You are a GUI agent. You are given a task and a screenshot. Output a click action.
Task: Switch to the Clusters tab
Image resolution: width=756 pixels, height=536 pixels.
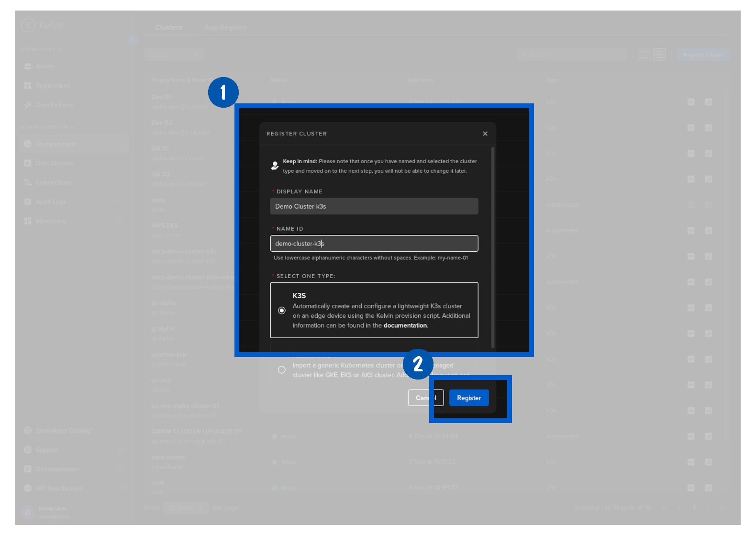168,28
